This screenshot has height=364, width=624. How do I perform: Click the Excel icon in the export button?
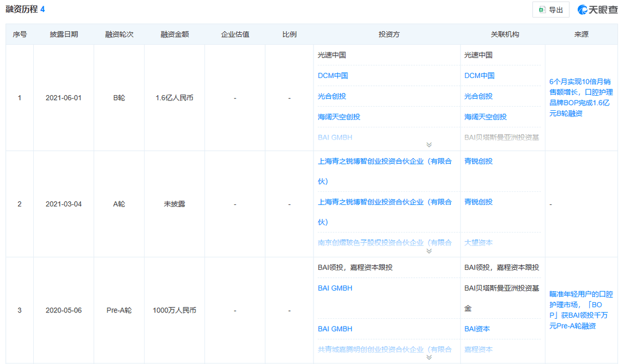click(x=542, y=10)
